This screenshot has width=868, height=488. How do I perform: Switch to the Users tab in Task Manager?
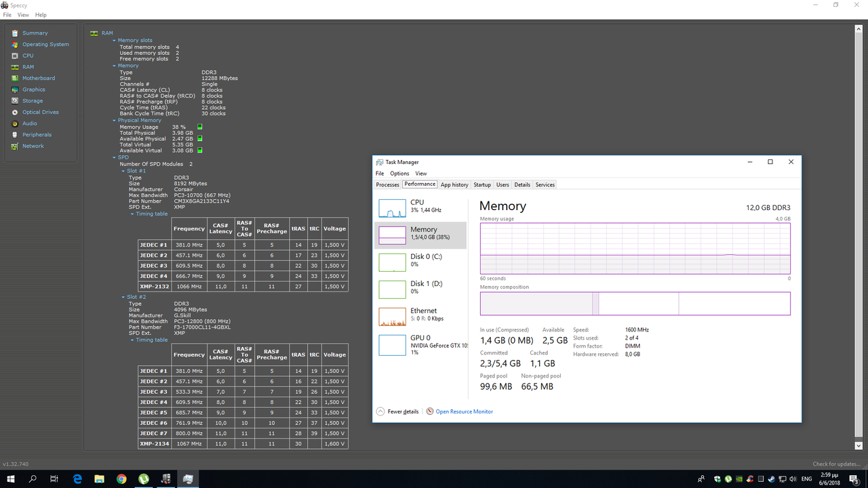[x=502, y=184]
